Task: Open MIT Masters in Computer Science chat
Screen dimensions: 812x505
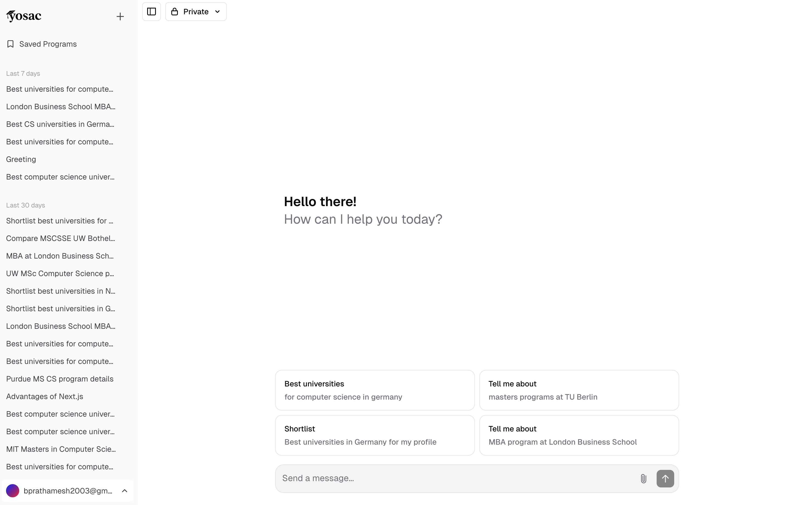Action: tap(61, 449)
